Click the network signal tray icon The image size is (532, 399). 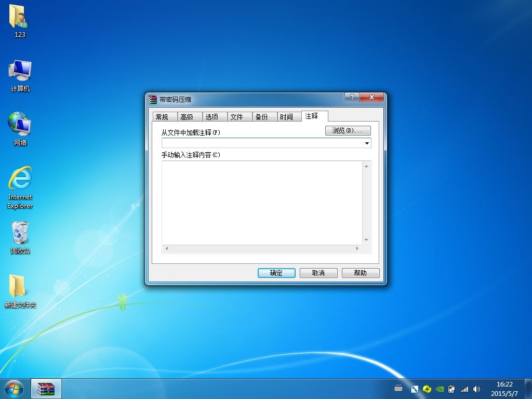pyautogui.click(x=464, y=389)
